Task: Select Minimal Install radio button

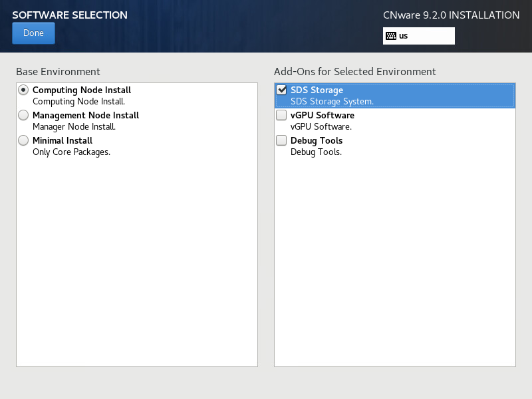Action: pyautogui.click(x=23, y=140)
